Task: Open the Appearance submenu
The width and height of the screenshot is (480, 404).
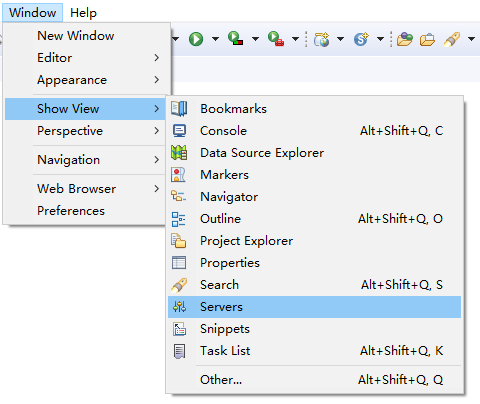Action: point(85,80)
